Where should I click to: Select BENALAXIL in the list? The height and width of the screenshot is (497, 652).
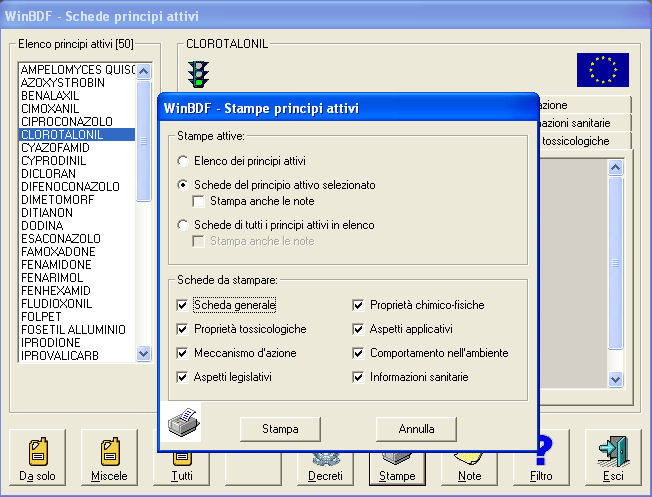(77, 96)
